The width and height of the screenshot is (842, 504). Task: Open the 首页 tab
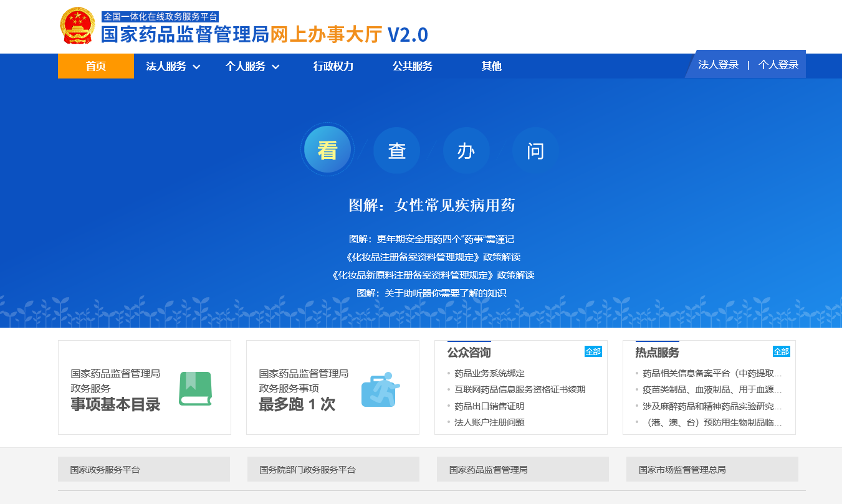pos(96,66)
